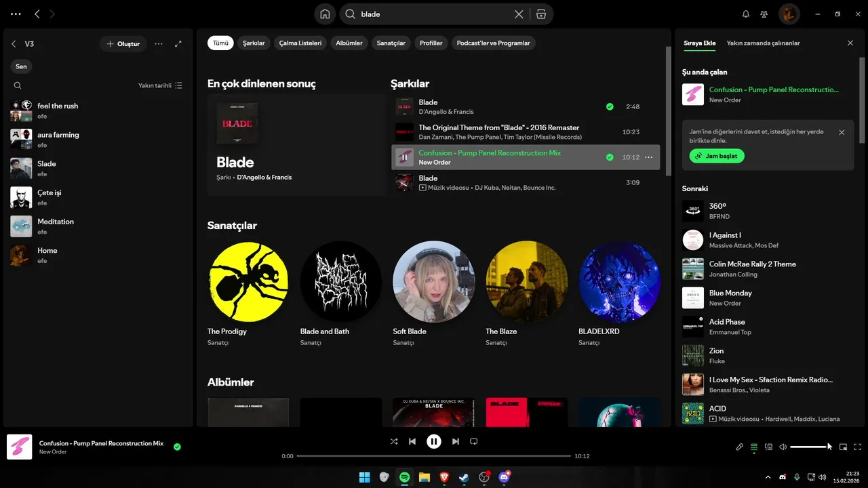
Task: Select the 'Şarkılar' filter tab
Action: pyautogui.click(x=254, y=43)
